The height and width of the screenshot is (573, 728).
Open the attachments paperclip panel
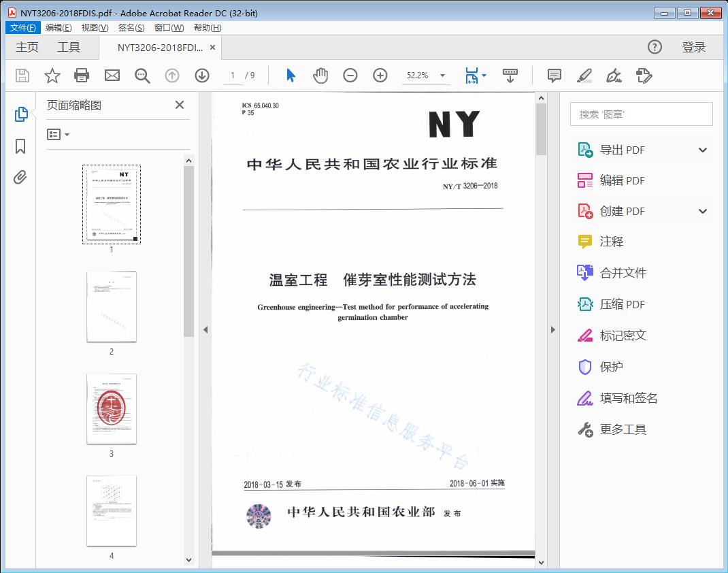(20, 177)
